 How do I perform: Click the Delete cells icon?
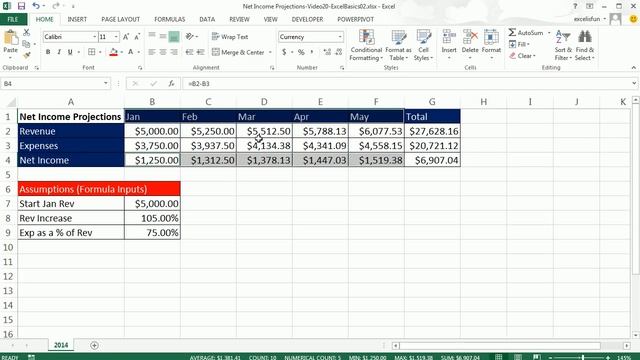point(470,37)
